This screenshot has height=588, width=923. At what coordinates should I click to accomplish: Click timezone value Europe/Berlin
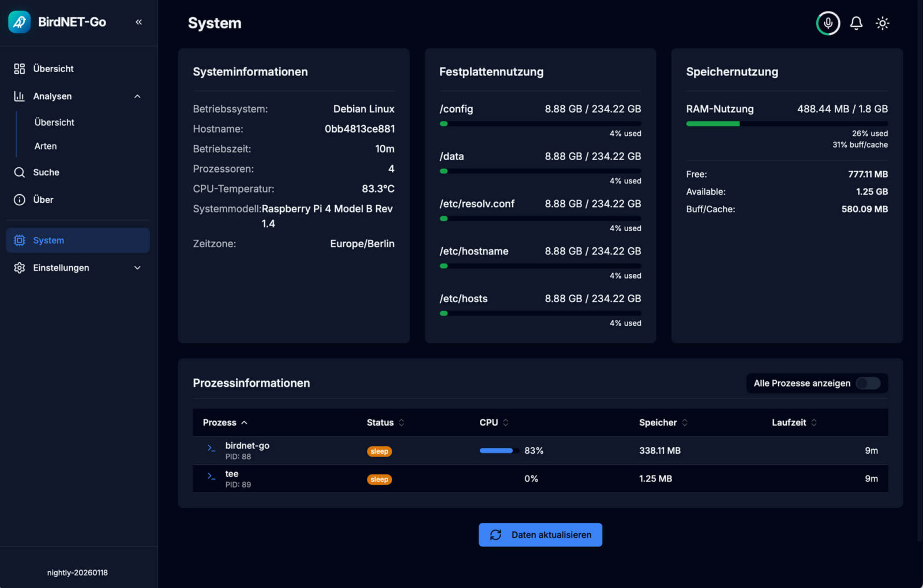(362, 244)
